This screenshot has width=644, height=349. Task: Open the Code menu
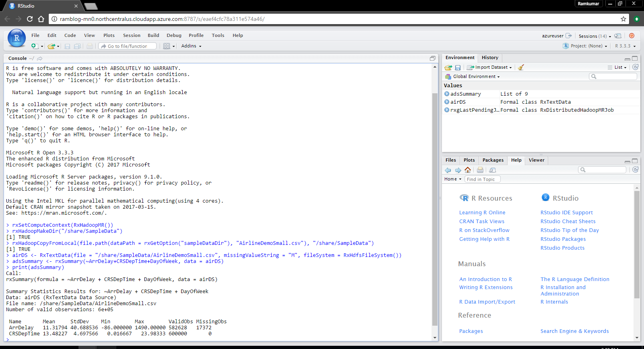pos(70,35)
